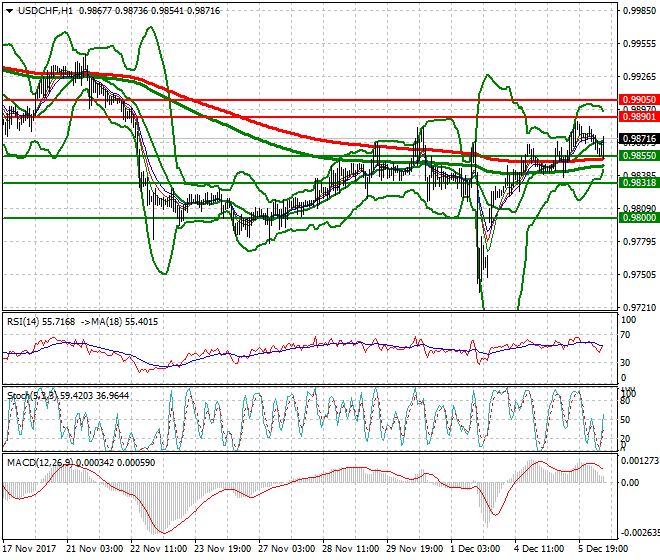The image size is (660, 560).
Task: Click the 0.001273 value on MACD scale
Action: (640, 461)
